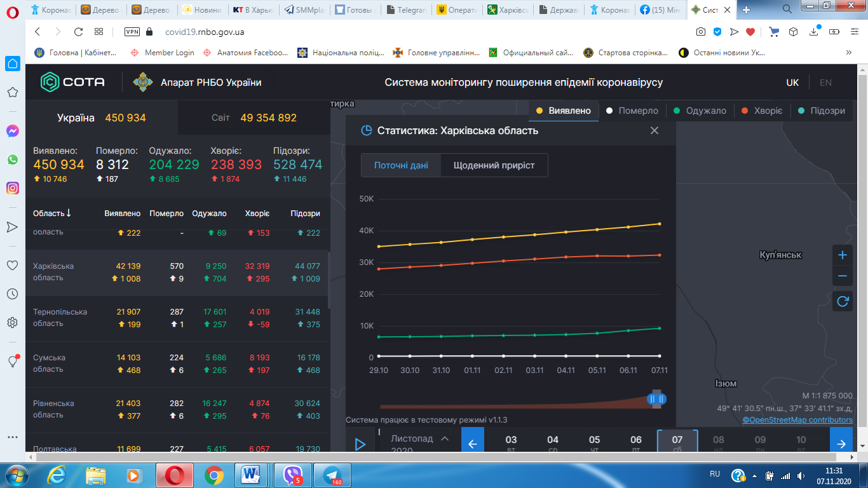The height and width of the screenshot is (488, 868).
Task: Click the map zoom in plus button
Action: [x=843, y=255]
